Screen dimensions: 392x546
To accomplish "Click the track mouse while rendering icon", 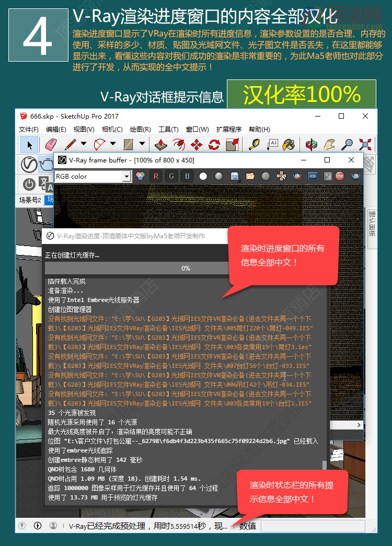I will (x=281, y=176).
